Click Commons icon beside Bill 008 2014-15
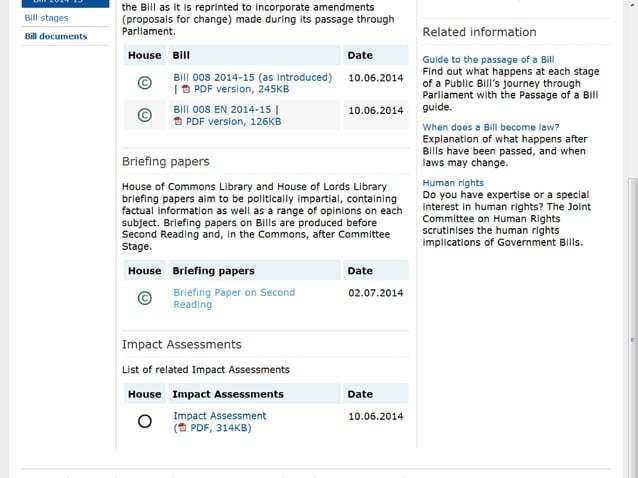 (144, 83)
